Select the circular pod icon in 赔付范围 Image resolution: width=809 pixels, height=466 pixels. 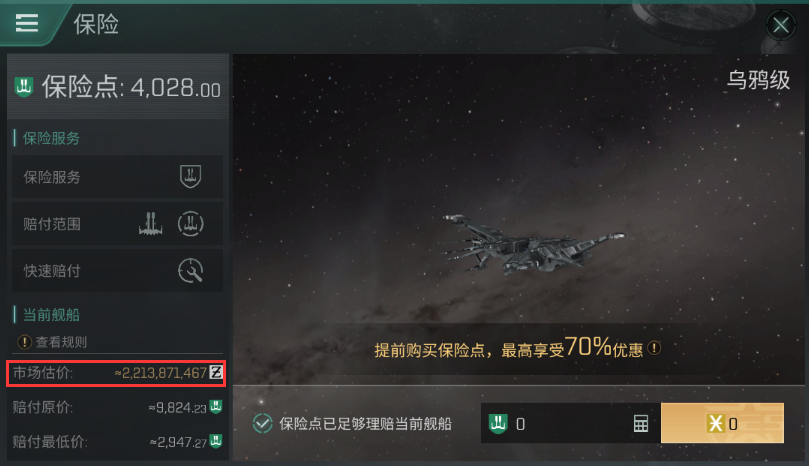[x=190, y=224]
